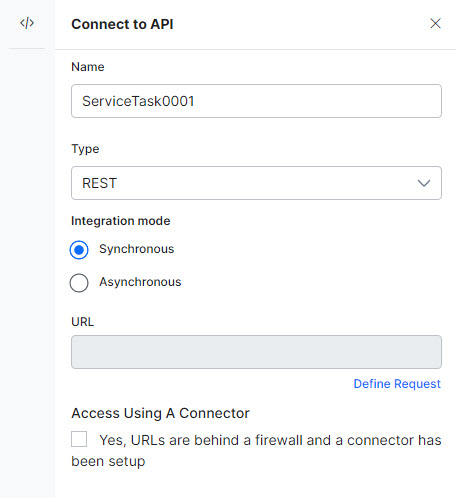The width and height of the screenshot is (456, 498).
Task: Select the Asynchronous radio button
Action: [x=79, y=283]
